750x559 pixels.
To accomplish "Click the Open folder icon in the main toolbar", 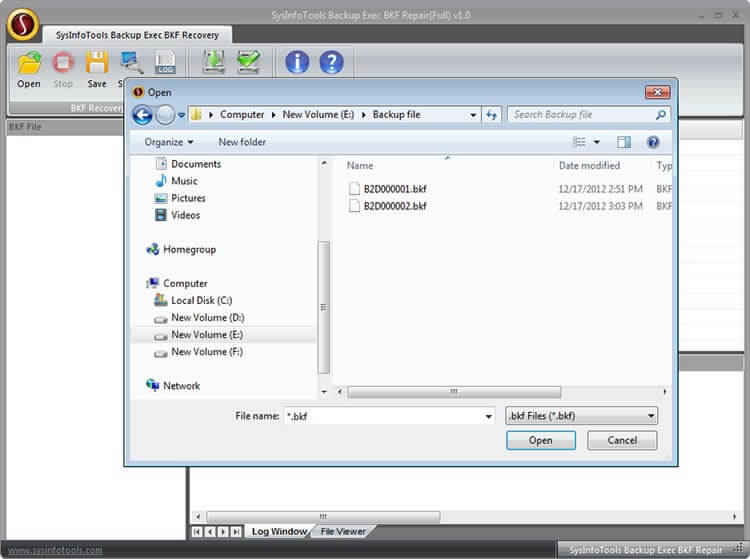I will click(x=29, y=63).
